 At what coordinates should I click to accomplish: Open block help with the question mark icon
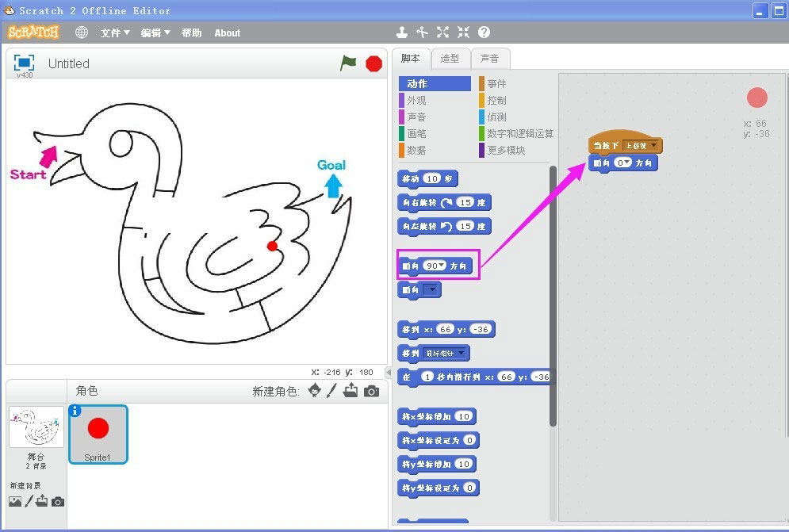pyautogui.click(x=484, y=33)
